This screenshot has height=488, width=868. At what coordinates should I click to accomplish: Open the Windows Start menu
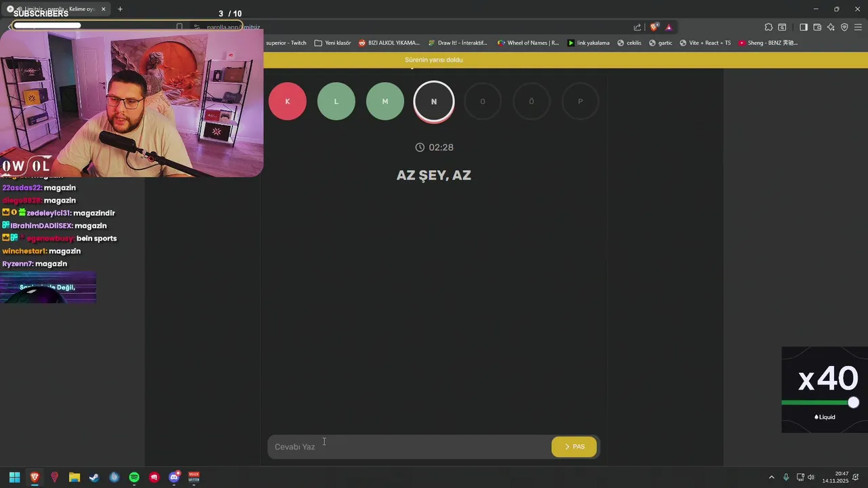(14, 477)
